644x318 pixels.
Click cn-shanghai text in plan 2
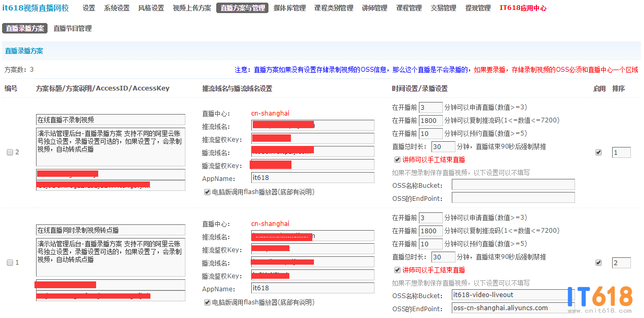click(x=270, y=113)
